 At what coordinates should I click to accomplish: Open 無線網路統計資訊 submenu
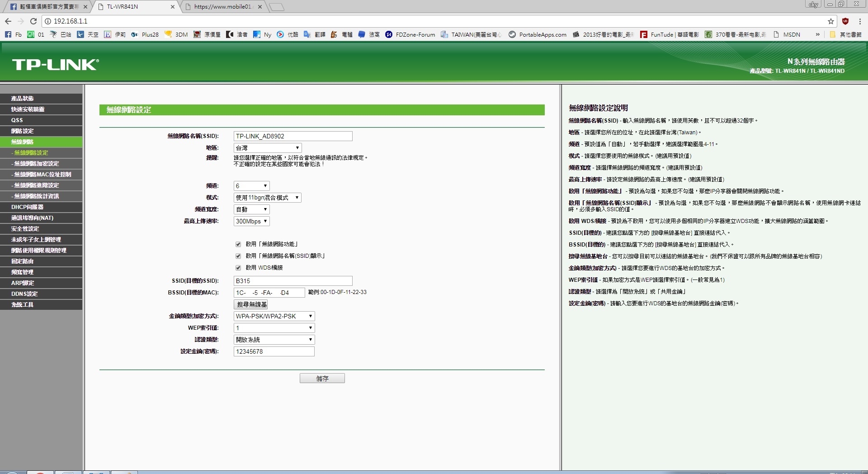41,196
